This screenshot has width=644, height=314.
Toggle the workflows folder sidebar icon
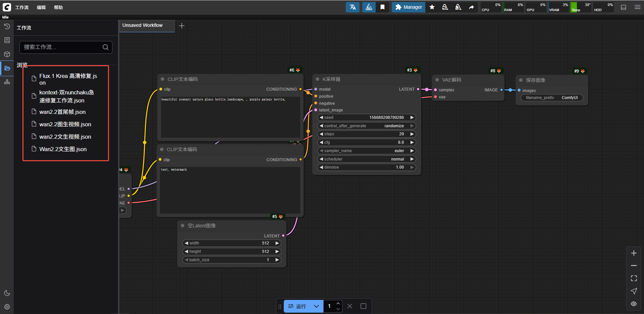tap(7, 68)
